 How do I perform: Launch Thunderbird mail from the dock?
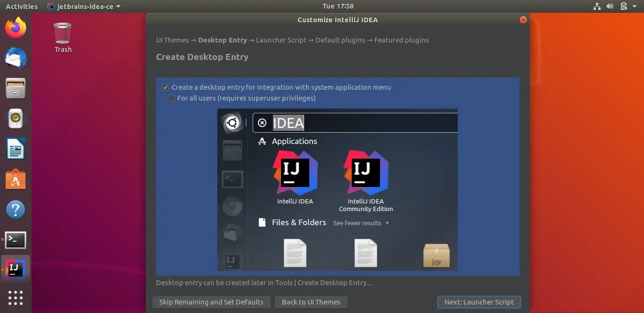click(16, 58)
